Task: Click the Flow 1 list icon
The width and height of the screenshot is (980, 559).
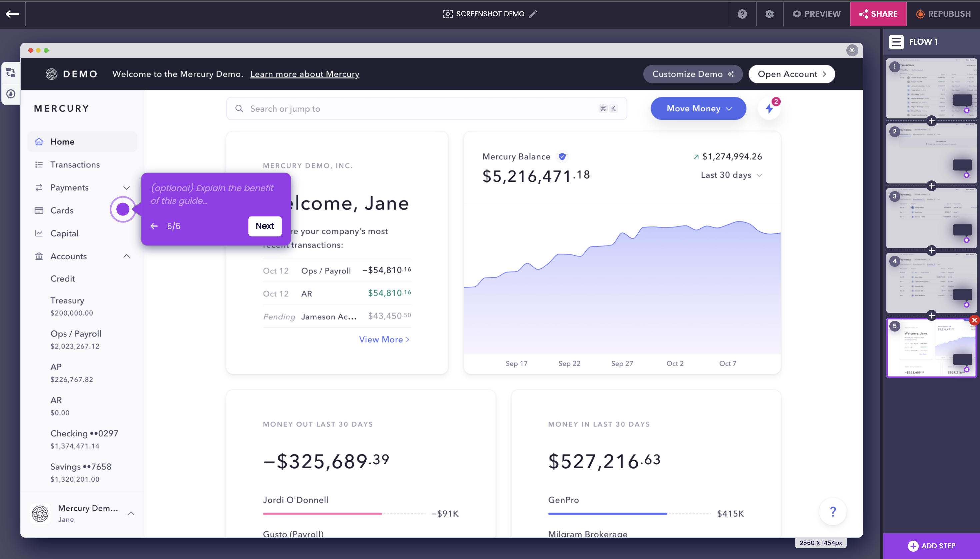Action: (896, 42)
